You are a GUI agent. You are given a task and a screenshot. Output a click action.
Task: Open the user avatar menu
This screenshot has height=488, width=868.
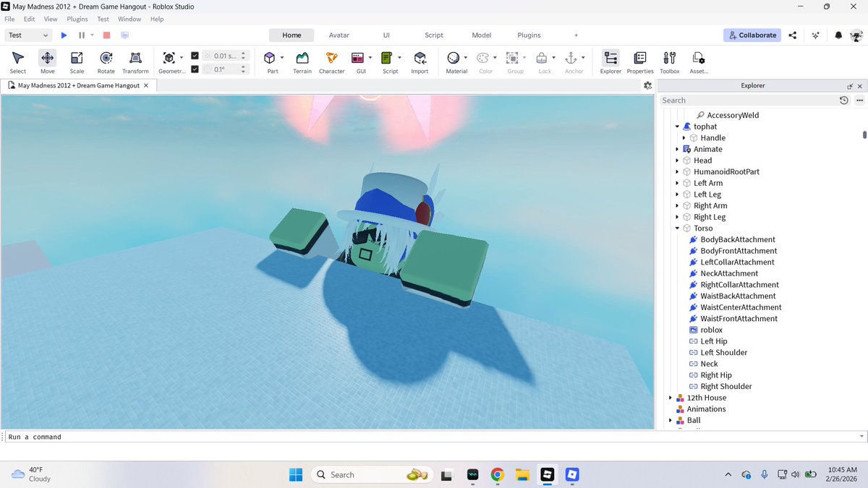[x=856, y=35]
